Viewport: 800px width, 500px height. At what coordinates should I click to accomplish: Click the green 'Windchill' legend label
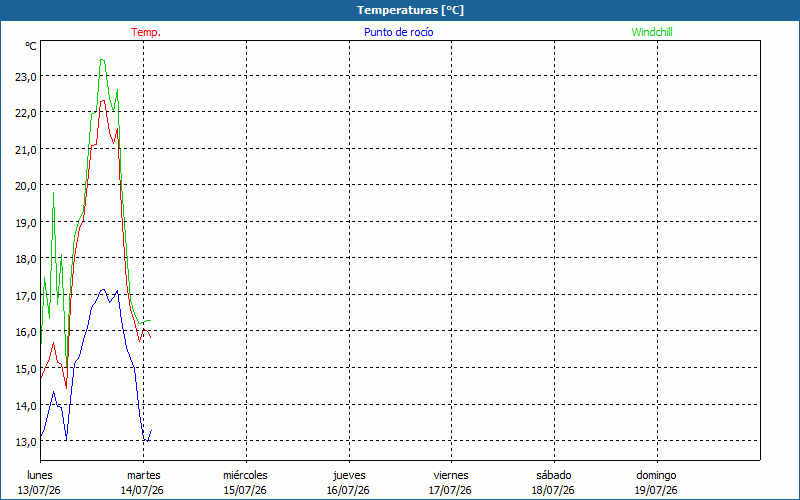tap(652, 32)
